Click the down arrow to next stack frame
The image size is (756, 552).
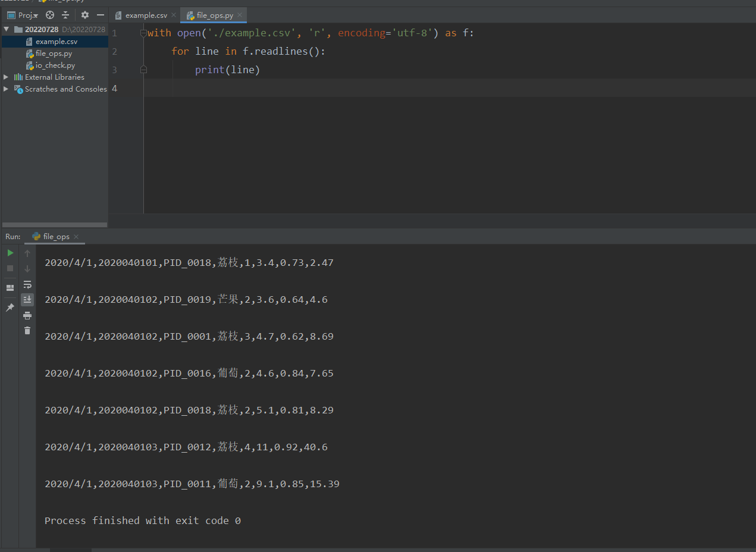point(27,268)
